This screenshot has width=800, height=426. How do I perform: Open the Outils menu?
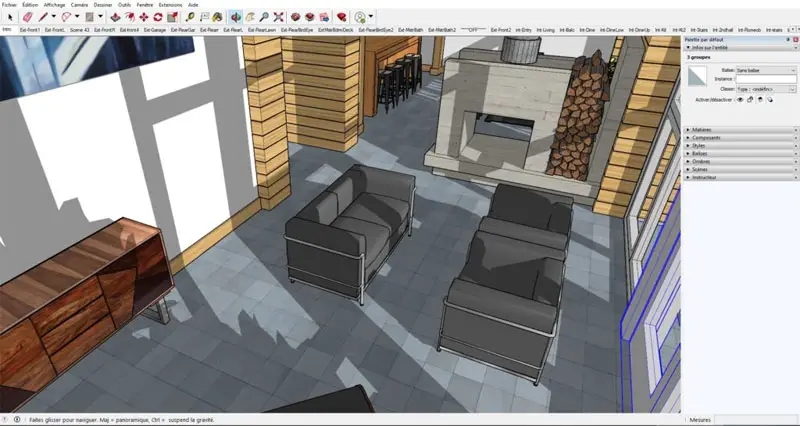pyautogui.click(x=124, y=5)
